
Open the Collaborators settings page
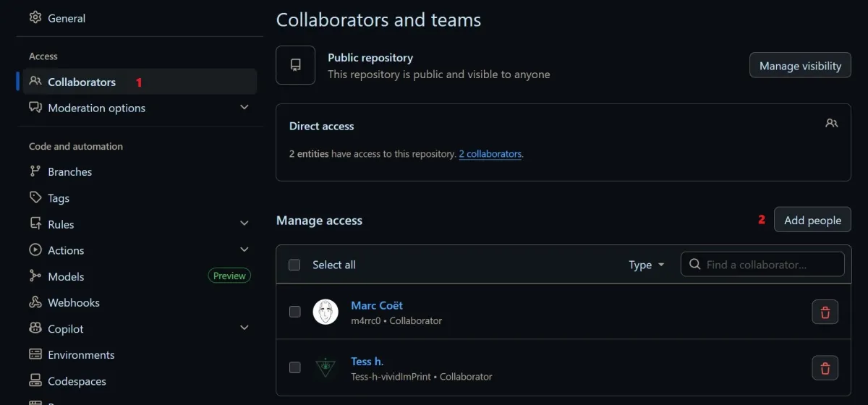point(81,82)
